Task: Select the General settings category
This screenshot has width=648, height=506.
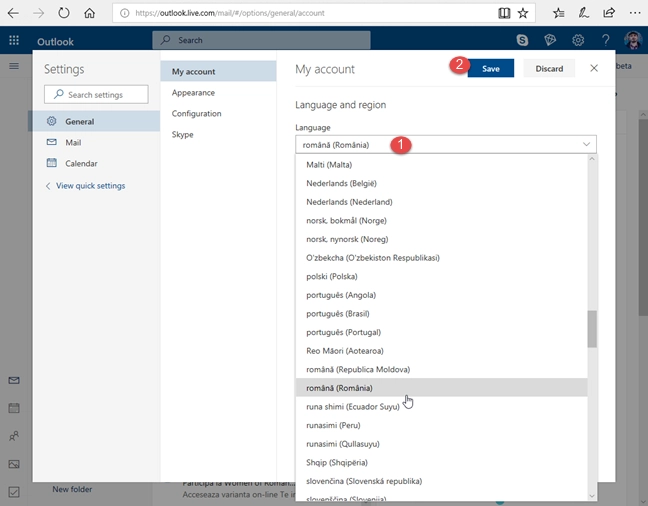Action: (x=94, y=121)
